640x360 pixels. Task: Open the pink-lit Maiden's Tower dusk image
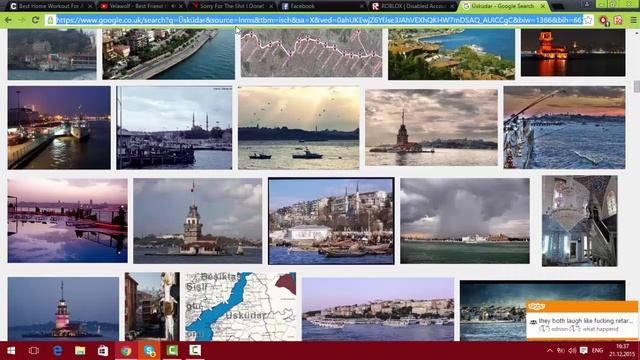tap(63, 309)
